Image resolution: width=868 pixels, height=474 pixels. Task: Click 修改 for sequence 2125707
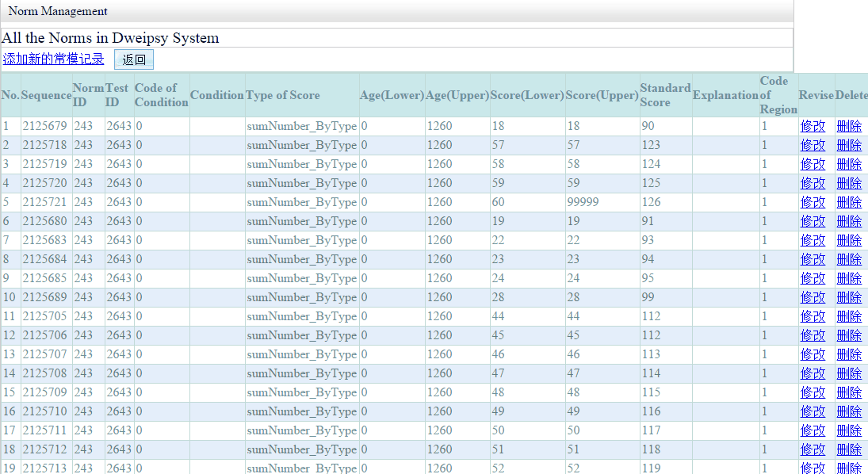(x=813, y=354)
